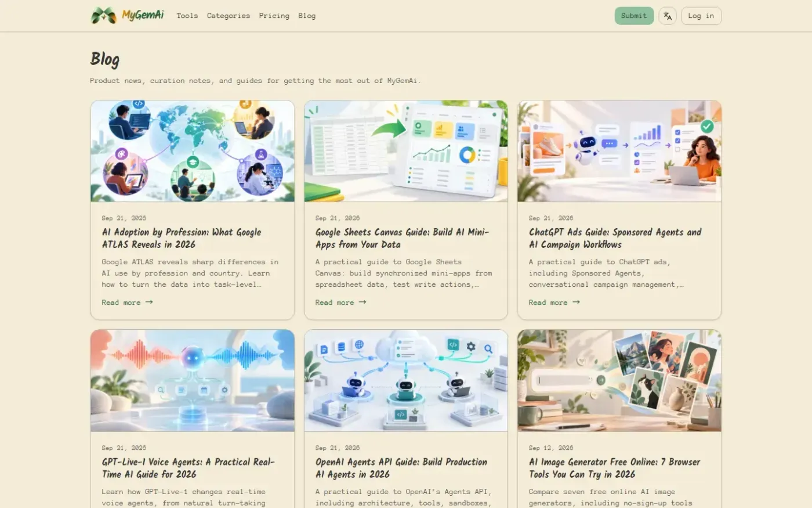
Task: Click the 'Product news, curation notes' subtitle
Action: pyautogui.click(x=255, y=81)
